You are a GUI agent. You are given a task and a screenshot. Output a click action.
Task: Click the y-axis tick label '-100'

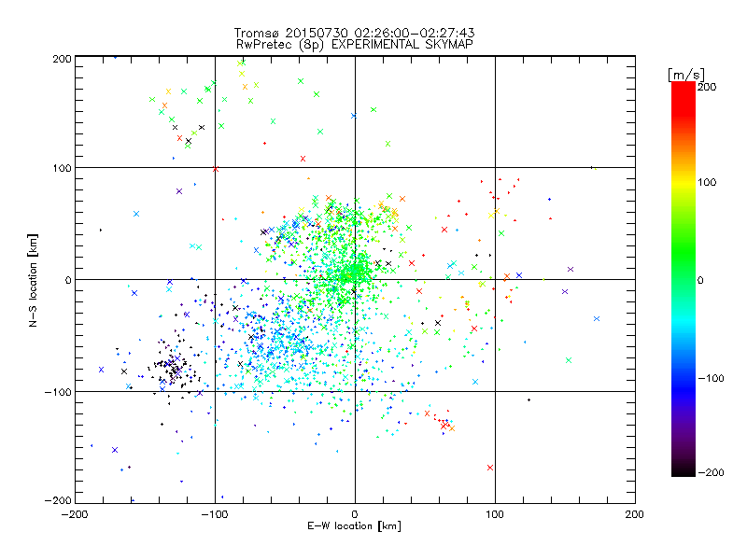pos(58,392)
